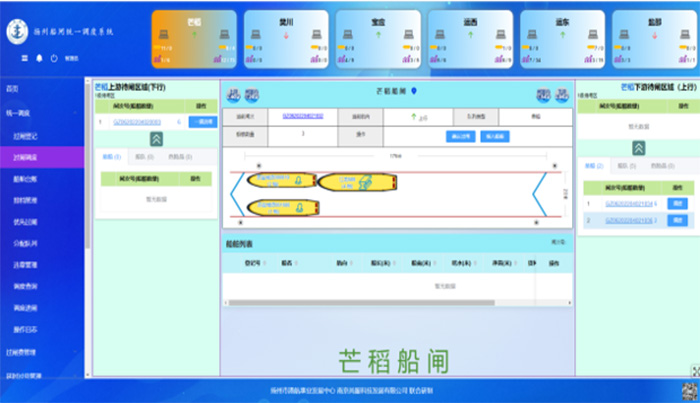Click the blue action button in upstream waiting row 1
700x403 pixels.
click(201, 122)
